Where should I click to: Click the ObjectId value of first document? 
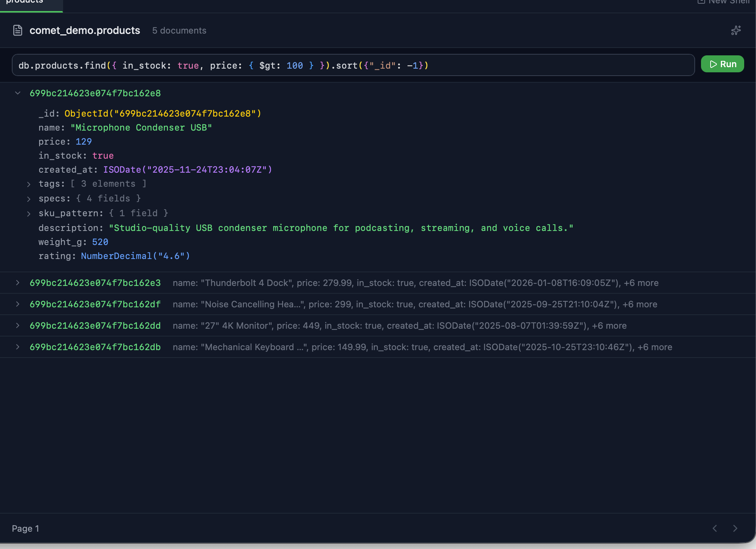(x=163, y=114)
